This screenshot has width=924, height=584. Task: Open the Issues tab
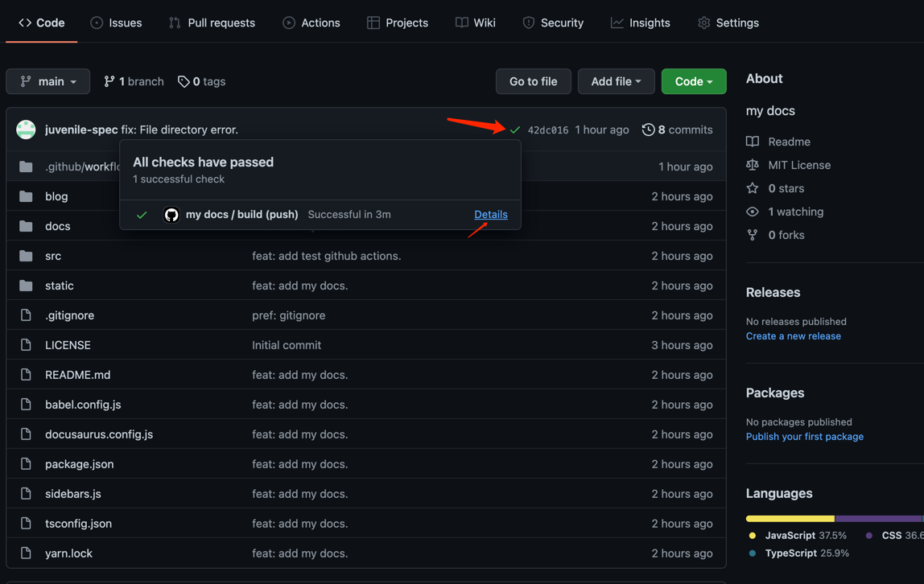(x=116, y=23)
